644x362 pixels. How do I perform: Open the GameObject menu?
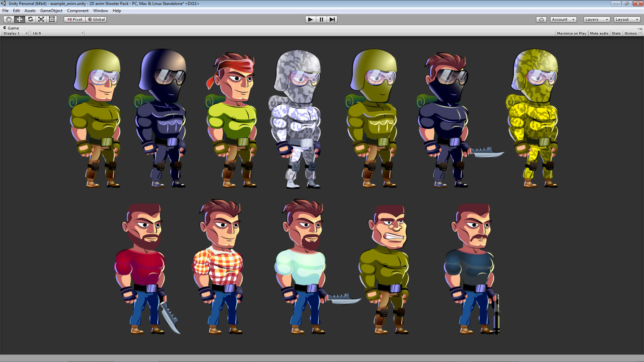coord(51,10)
